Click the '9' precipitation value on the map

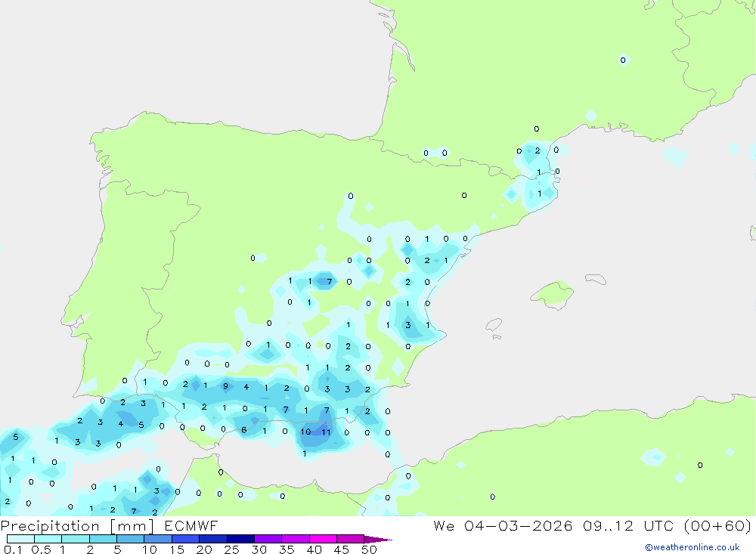point(225,386)
